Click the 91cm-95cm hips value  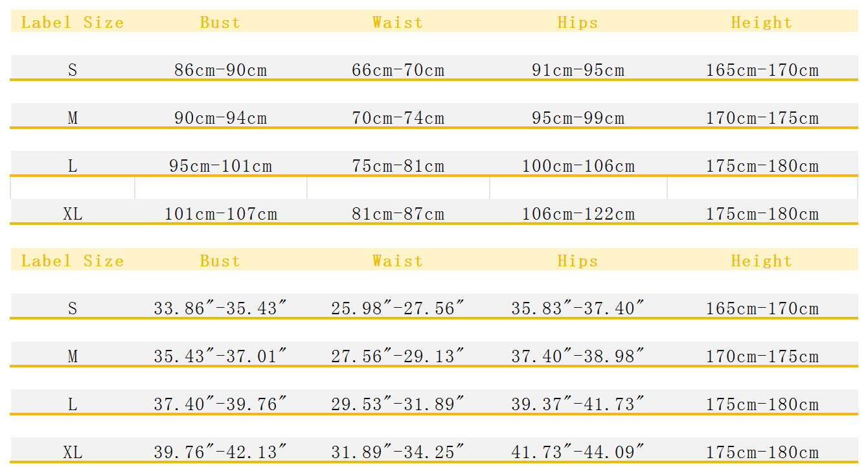pyautogui.click(x=578, y=70)
